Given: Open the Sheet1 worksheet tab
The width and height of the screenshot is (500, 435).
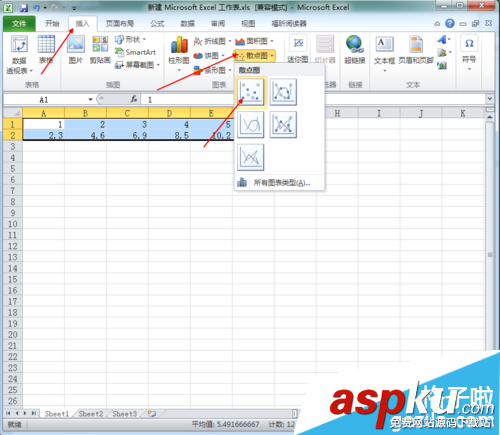Looking at the screenshot, I should click(57, 414).
